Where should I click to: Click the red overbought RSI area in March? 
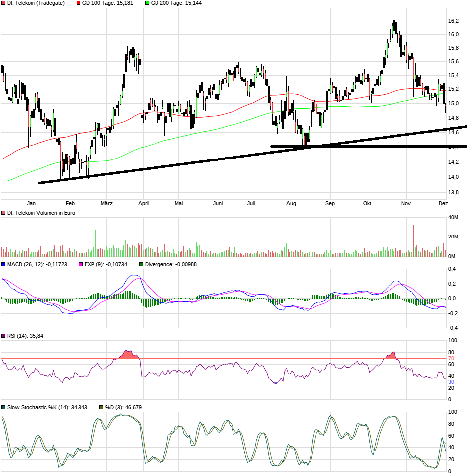click(x=128, y=355)
